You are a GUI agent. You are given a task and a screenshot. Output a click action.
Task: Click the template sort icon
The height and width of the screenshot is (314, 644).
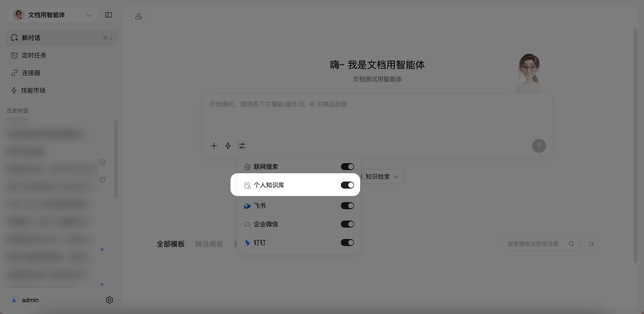591,244
